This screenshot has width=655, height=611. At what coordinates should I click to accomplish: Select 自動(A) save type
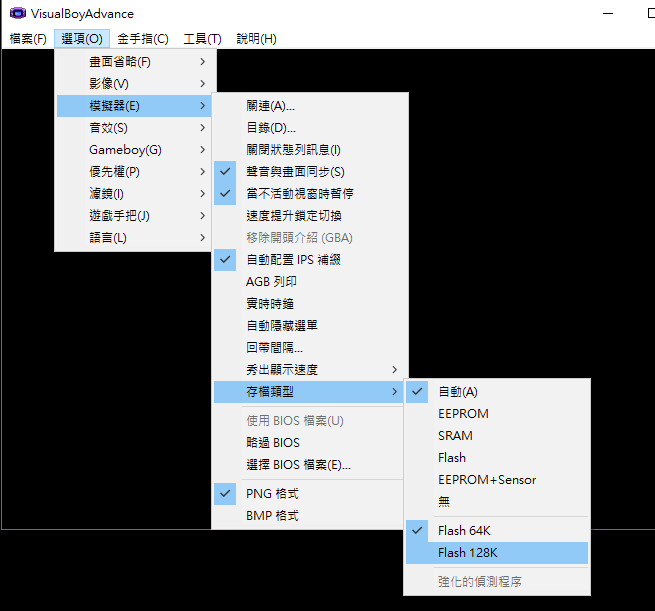pyautogui.click(x=497, y=392)
